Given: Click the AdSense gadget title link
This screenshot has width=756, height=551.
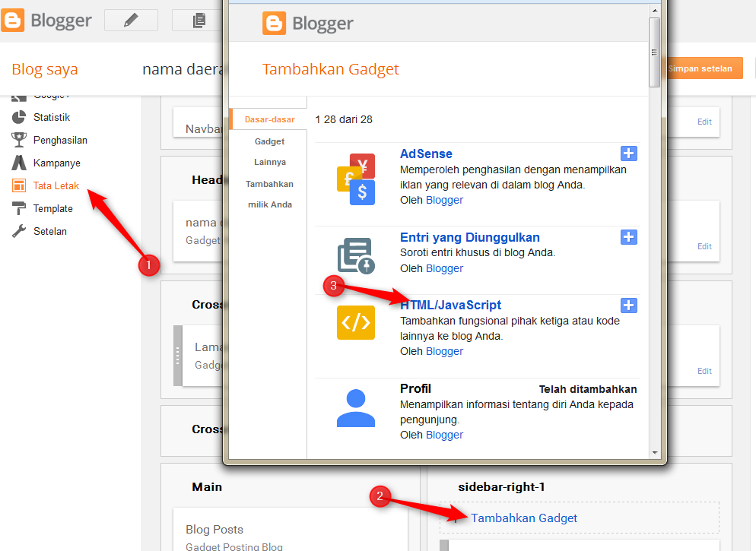Looking at the screenshot, I should pyautogui.click(x=426, y=154).
